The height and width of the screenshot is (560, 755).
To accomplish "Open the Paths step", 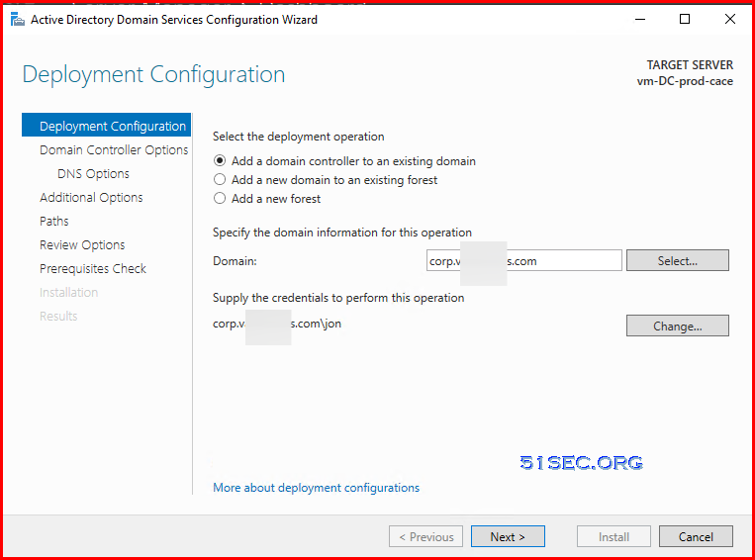I will click(53, 221).
